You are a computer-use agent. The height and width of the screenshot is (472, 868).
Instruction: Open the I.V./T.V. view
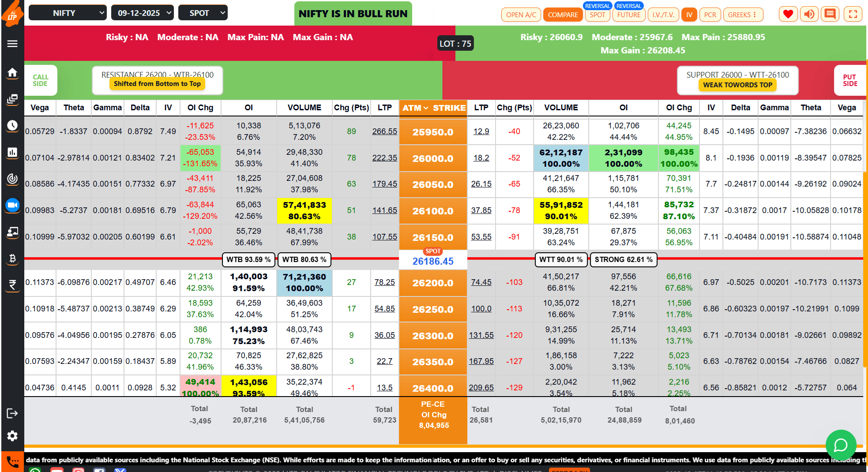(x=663, y=15)
